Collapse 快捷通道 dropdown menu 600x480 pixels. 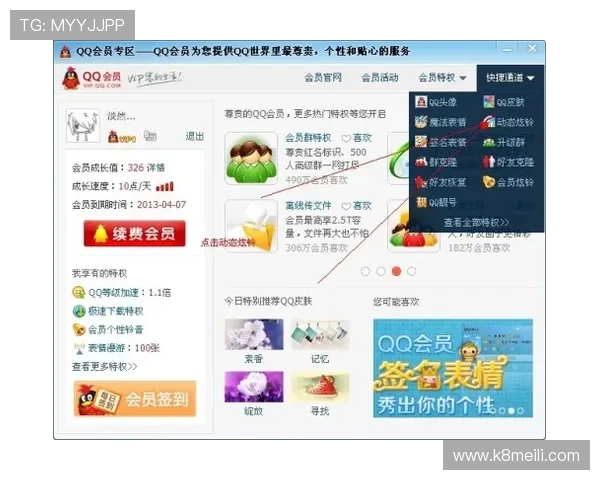pyautogui.click(x=510, y=78)
